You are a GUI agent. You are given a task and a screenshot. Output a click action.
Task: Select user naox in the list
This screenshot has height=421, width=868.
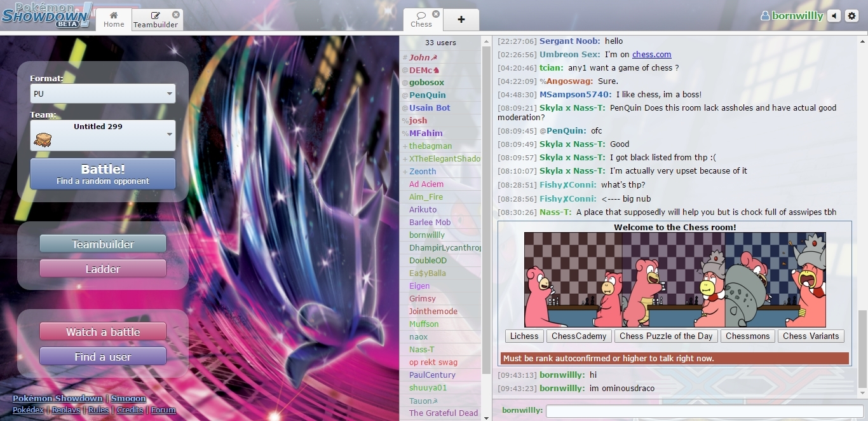[440, 337]
